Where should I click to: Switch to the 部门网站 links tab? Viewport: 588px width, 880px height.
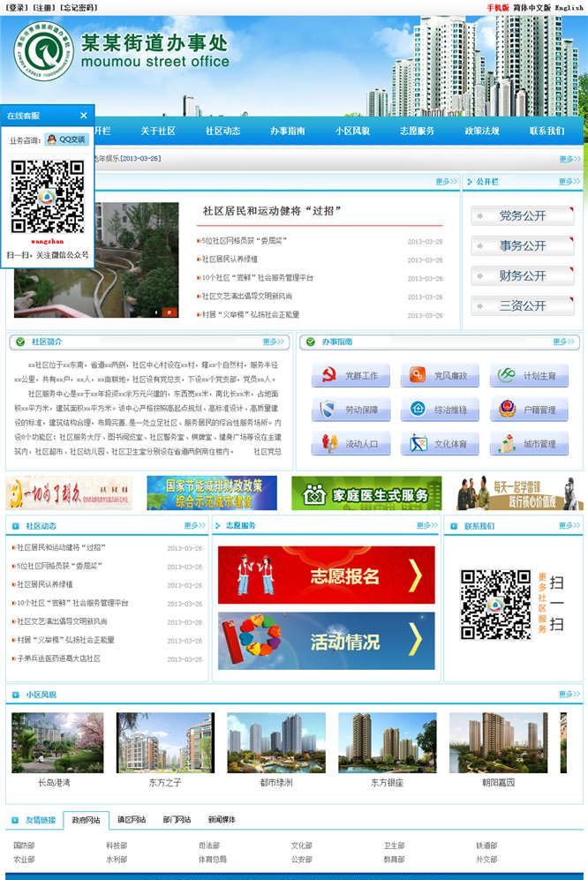(x=177, y=820)
